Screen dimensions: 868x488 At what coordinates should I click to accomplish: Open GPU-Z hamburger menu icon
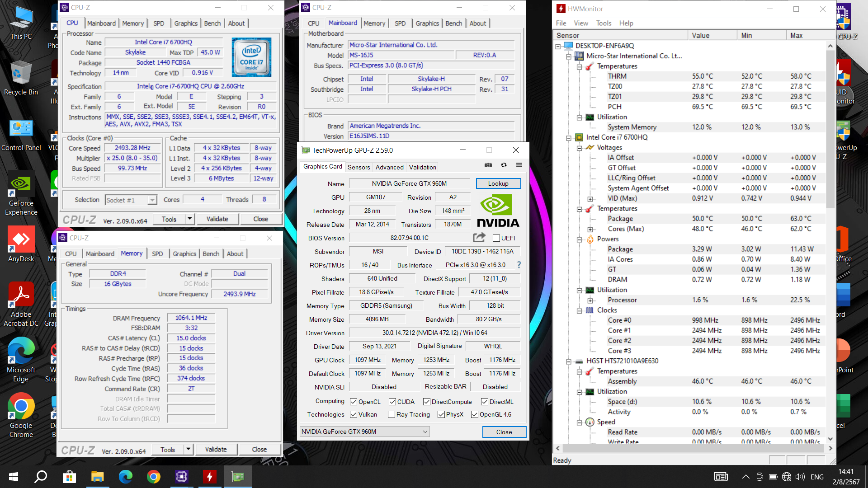coord(519,165)
